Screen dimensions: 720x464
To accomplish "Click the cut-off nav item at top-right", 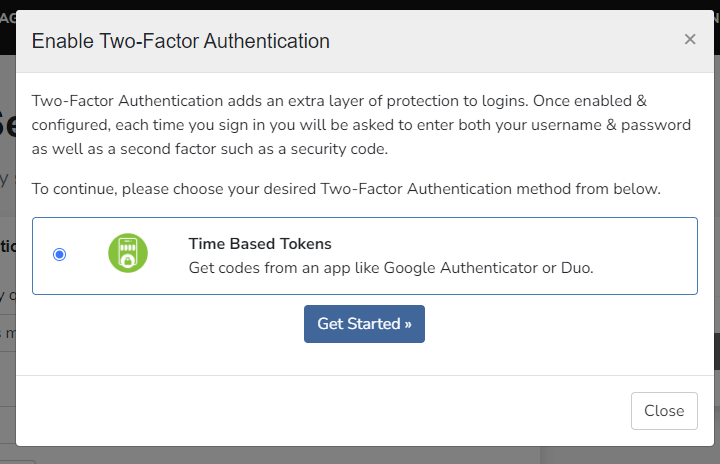I will (x=717, y=18).
